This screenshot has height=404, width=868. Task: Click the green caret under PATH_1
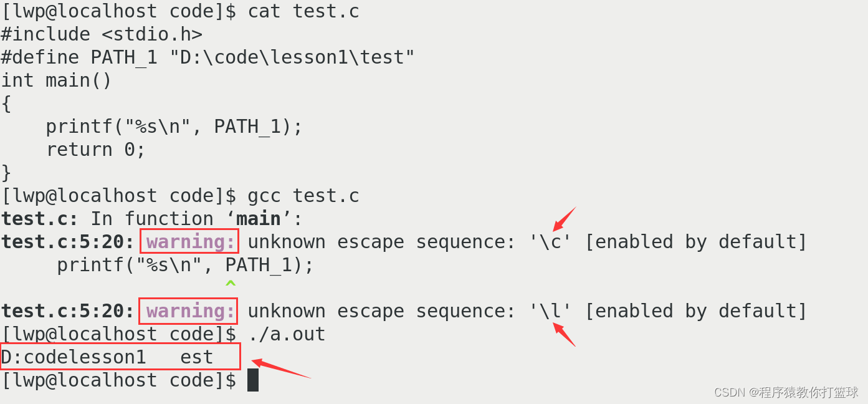coord(231,284)
